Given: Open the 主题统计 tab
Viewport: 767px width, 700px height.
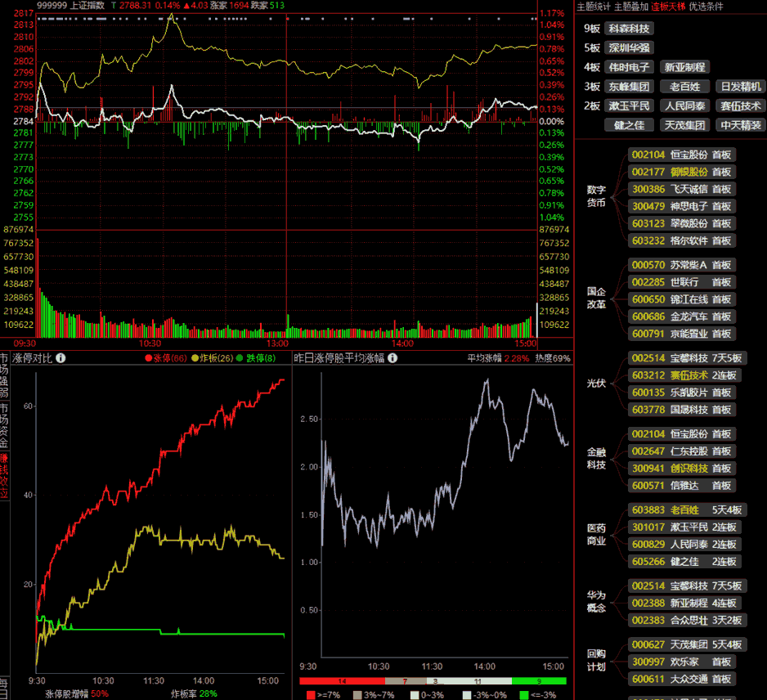Looking at the screenshot, I should coord(594,7).
